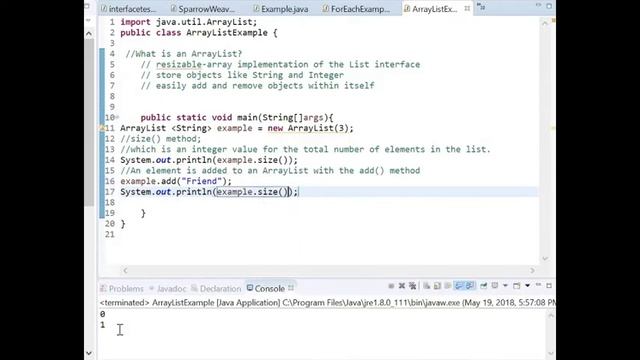
Task: Minimize the editor area
Action: coord(538,5)
